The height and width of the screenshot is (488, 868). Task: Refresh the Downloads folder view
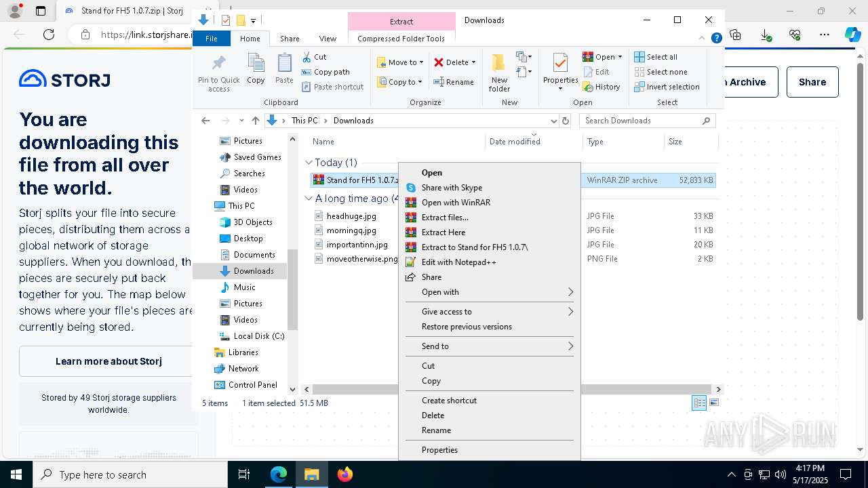pos(566,121)
